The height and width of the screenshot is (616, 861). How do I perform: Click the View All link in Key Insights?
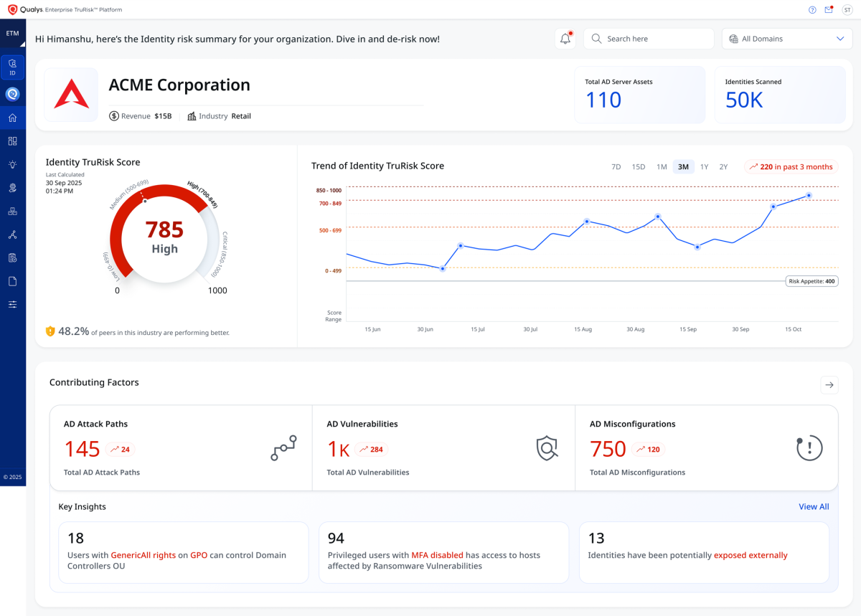tap(813, 506)
